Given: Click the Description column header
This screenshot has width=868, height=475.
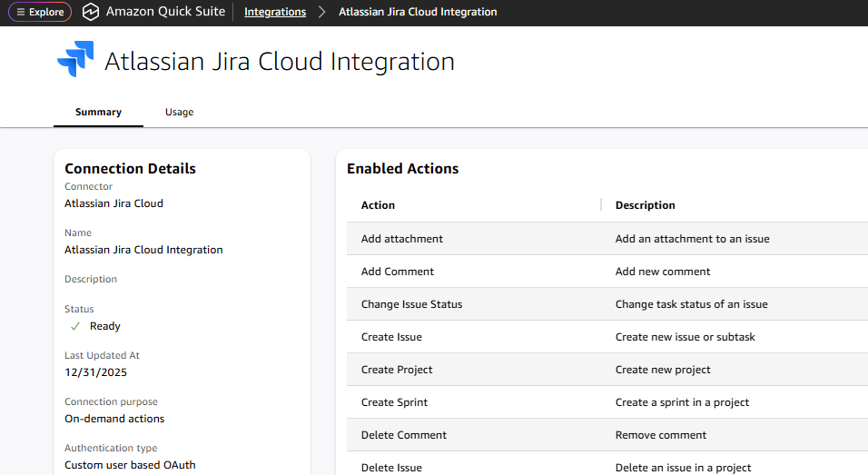Looking at the screenshot, I should 645,205.
